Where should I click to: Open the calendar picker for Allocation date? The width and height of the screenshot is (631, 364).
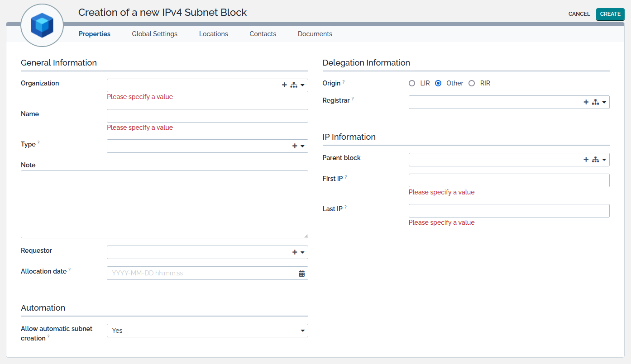click(x=302, y=274)
